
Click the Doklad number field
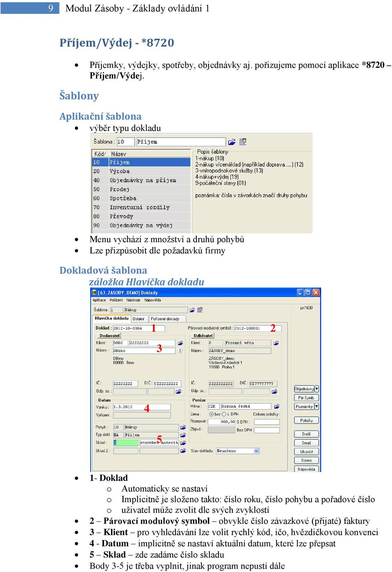tap(138, 328)
